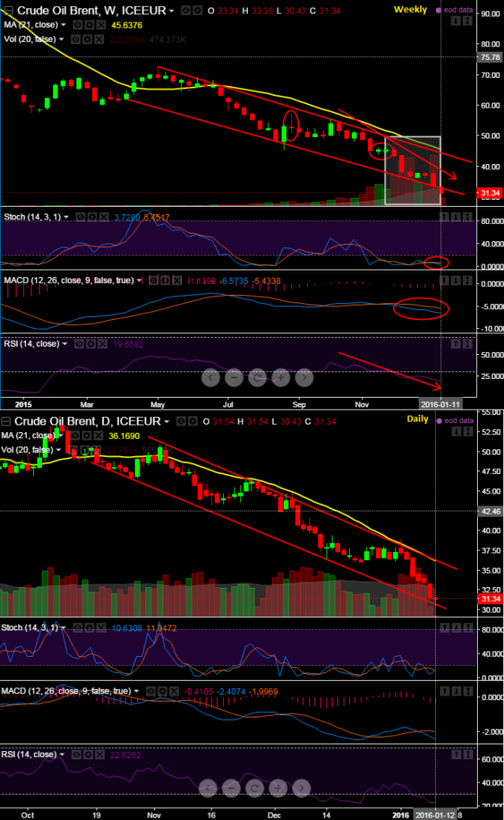Hide weekly Stoch (14, 3, 1) indicator
Image resolution: width=504 pixels, height=820 pixels.
pos(81,217)
